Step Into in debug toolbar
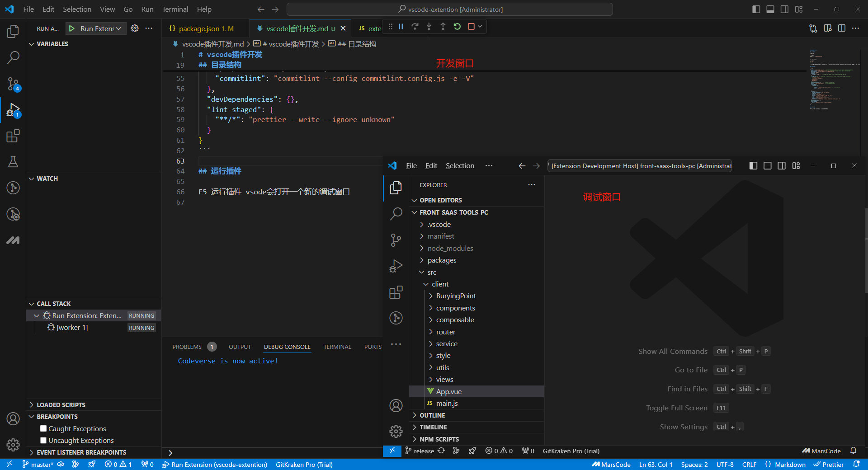868x470 pixels. tap(429, 27)
